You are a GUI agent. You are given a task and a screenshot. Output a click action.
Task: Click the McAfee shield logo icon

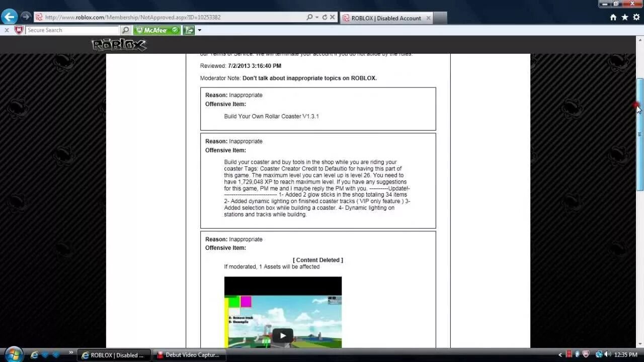point(19,30)
